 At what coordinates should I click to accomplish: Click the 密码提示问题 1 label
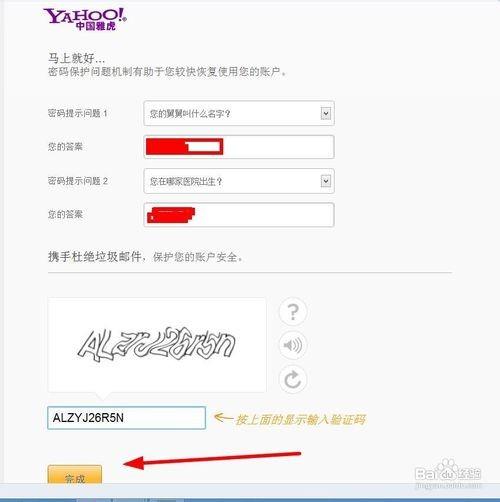pos(77,113)
